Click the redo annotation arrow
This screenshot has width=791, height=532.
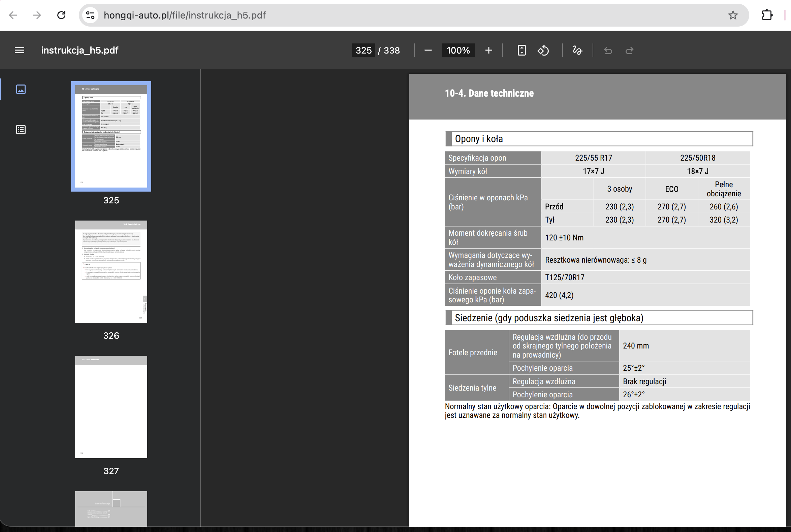(x=629, y=51)
